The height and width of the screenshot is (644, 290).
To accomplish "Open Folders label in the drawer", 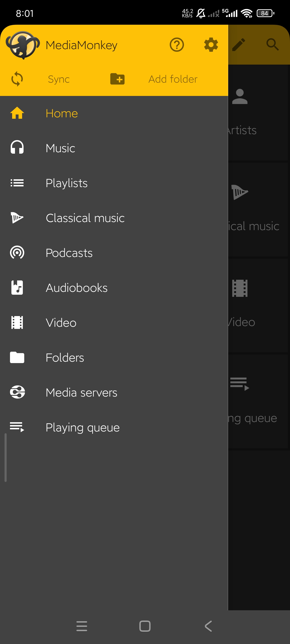I will click(65, 357).
